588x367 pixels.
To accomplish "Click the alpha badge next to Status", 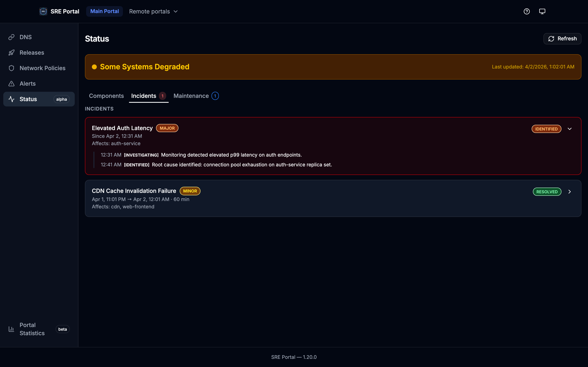I will coord(61,99).
